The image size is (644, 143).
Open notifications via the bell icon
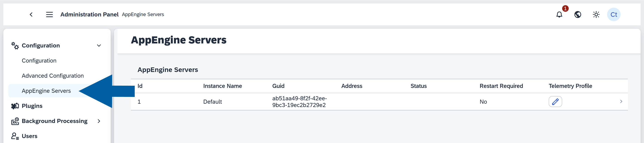tap(559, 15)
